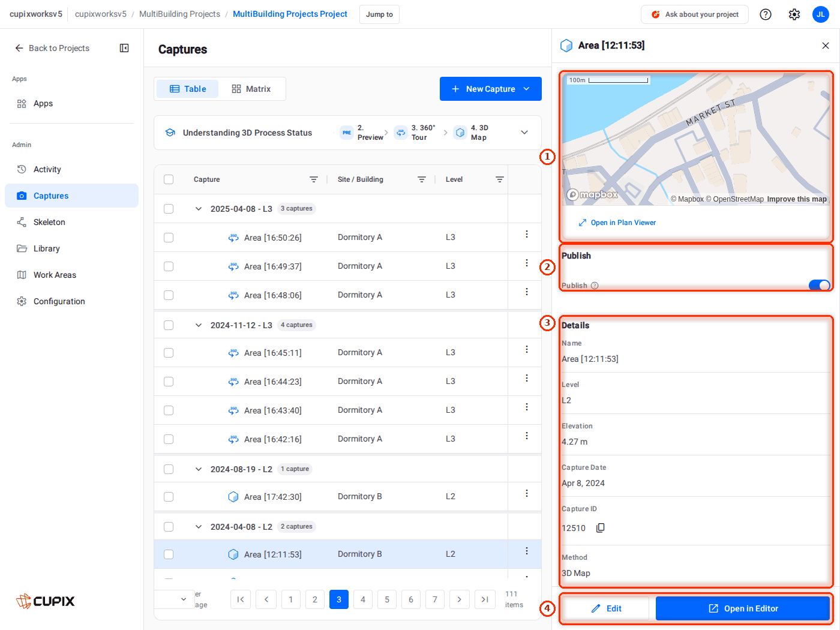The height and width of the screenshot is (630, 840).
Task: Filter the Level column
Action: (500, 179)
